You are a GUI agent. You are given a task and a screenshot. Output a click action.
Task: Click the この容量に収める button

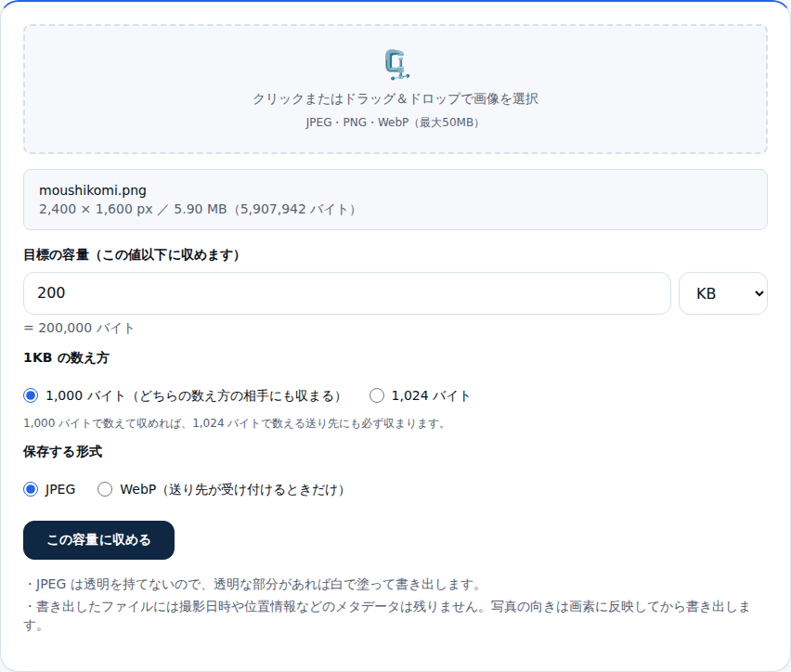pos(98,540)
